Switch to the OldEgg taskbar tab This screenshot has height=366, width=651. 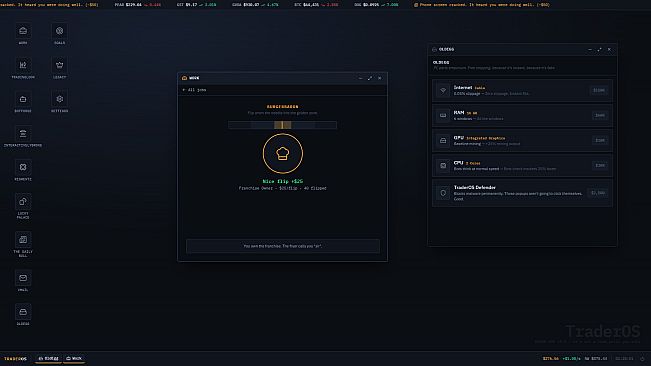point(49,359)
